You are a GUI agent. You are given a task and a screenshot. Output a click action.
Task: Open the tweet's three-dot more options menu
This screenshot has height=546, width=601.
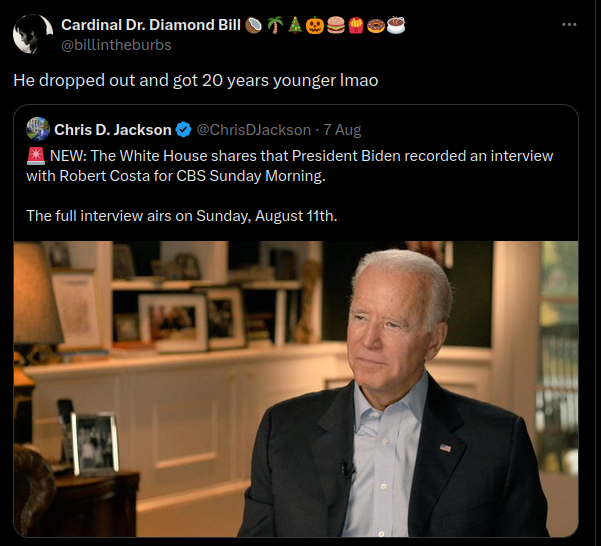569,24
